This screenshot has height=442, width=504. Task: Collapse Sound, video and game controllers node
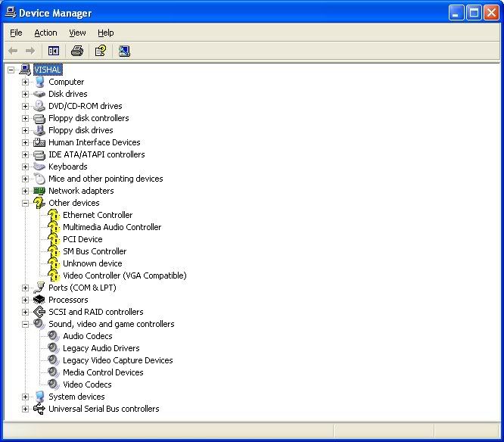pyautogui.click(x=26, y=324)
